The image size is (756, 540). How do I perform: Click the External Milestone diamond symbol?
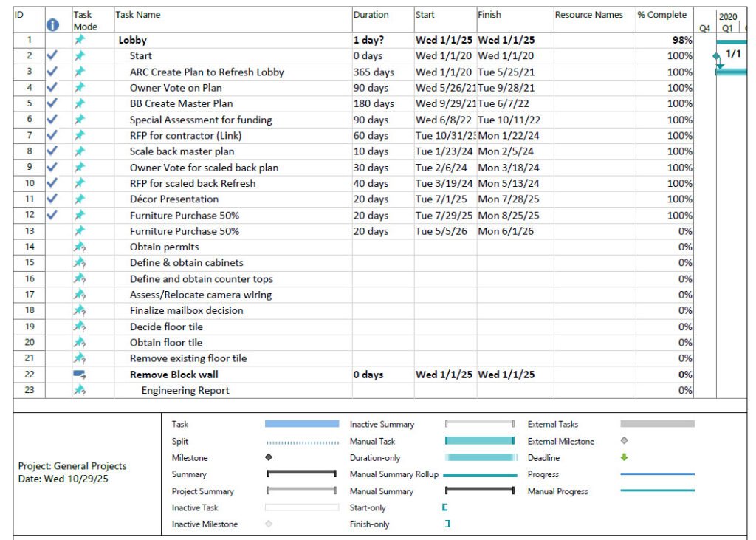pyautogui.click(x=624, y=441)
